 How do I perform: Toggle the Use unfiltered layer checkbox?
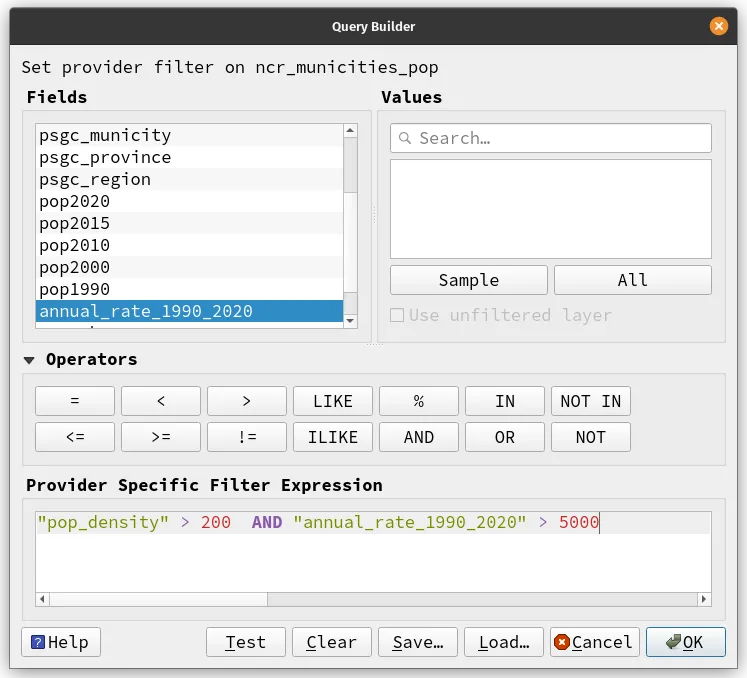[x=397, y=315]
